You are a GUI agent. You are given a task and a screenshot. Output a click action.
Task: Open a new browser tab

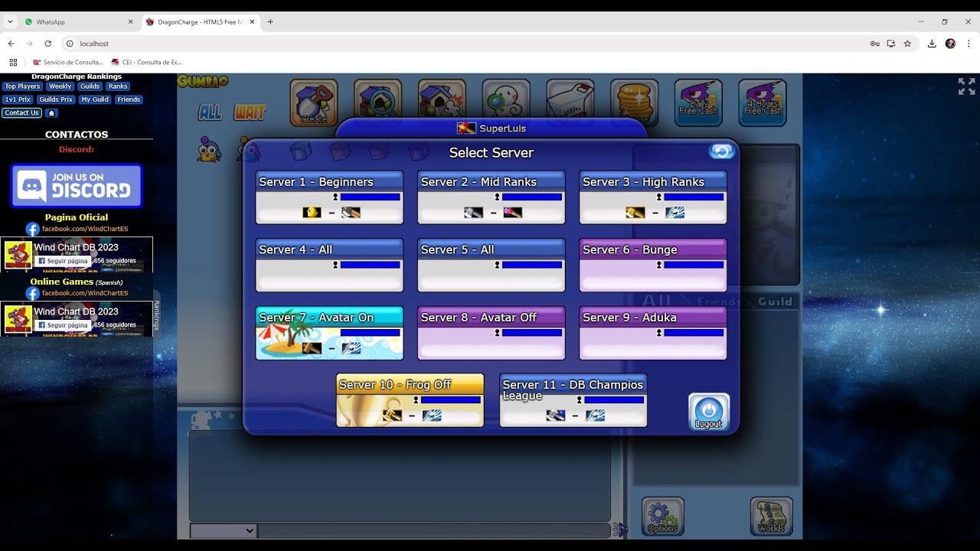point(270,22)
